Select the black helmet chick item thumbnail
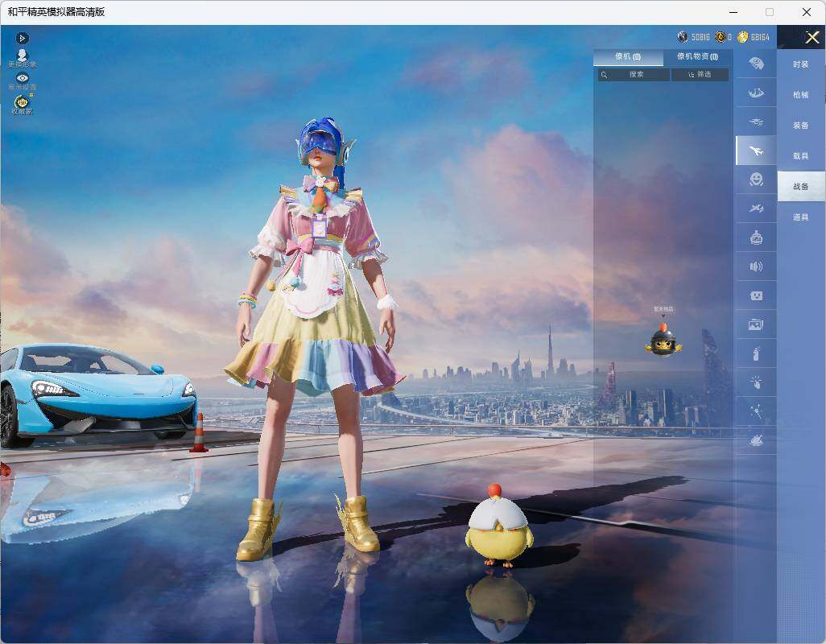Viewport: 826px width, 644px height. click(x=663, y=340)
